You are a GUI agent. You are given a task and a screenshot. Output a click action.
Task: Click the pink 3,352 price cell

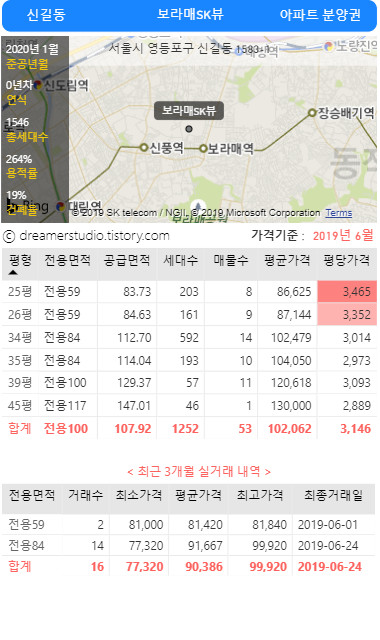click(347, 314)
